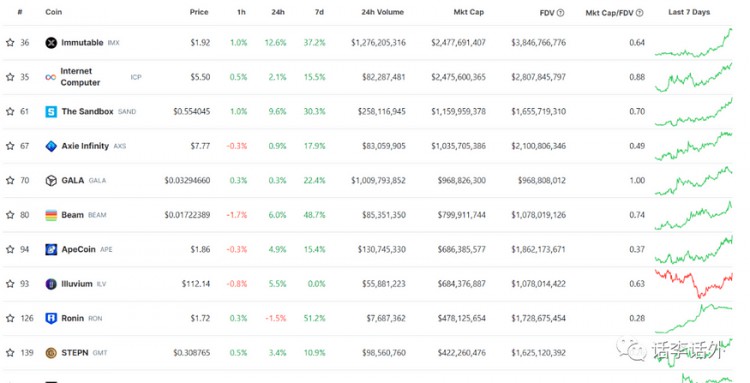Viewport: 750px width, 383px height.
Task: Open the Illuvium coin page link
Action: [77, 284]
